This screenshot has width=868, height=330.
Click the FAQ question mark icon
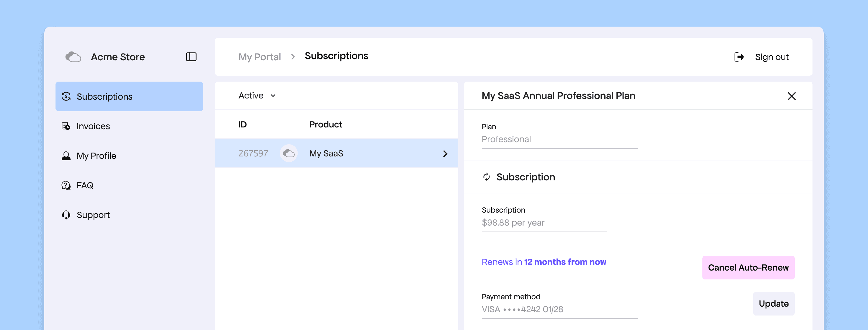[66, 185]
